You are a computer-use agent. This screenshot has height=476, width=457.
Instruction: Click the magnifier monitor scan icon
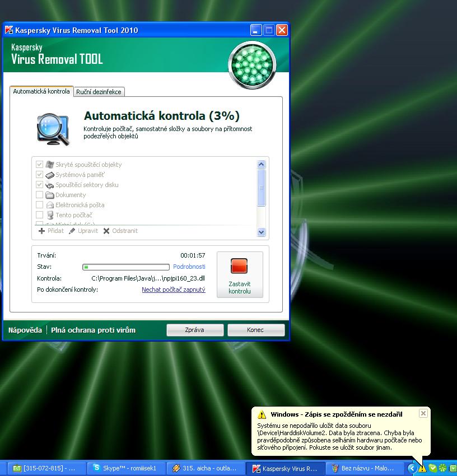(x=53, y=128)
